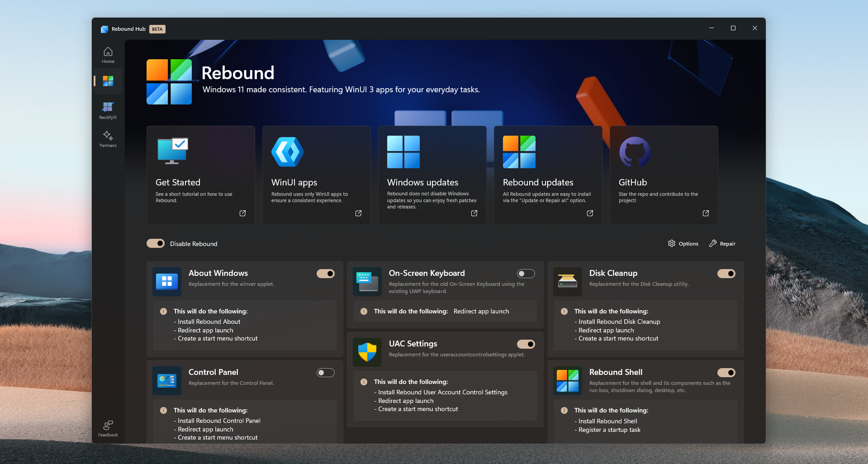This screenshot has width=868, height=464.
Task: Click the BETA badge in title bar
Action: (157, 29)
